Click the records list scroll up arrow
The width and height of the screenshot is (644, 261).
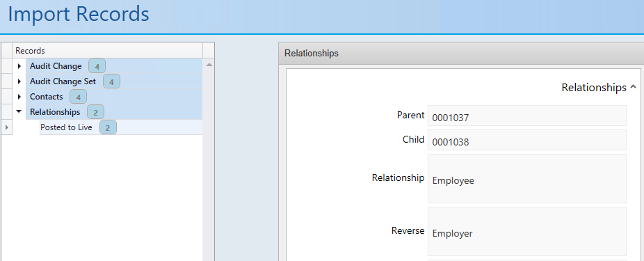[x=209, y=65]
